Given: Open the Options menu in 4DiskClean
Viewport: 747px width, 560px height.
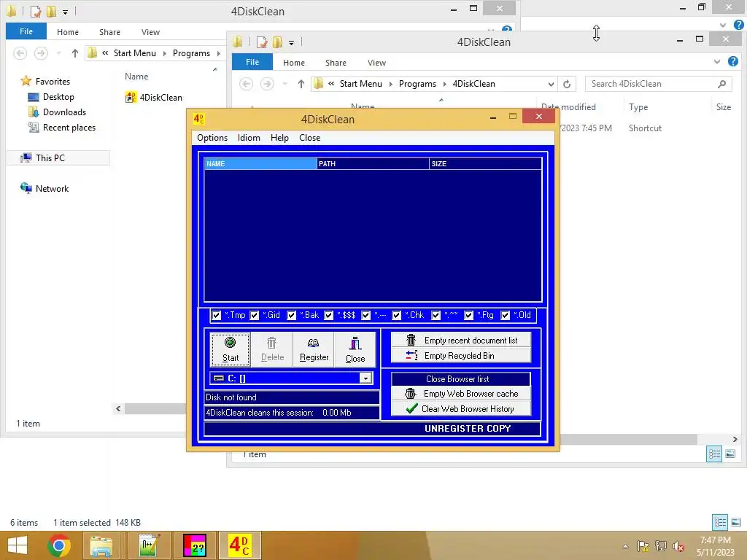Looking at the screenshot, I should click(x=212, y=138).
